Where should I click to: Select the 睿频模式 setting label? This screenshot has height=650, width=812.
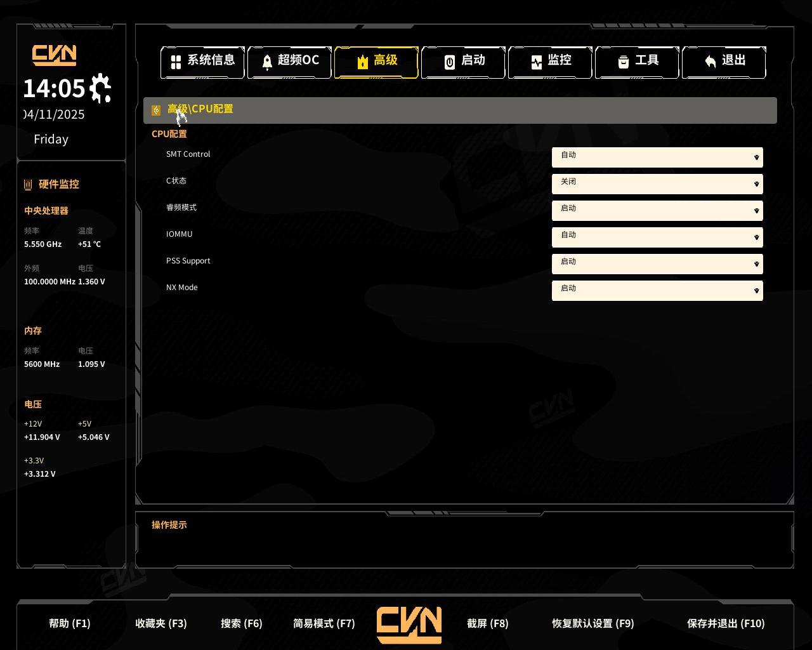[181, 208]
